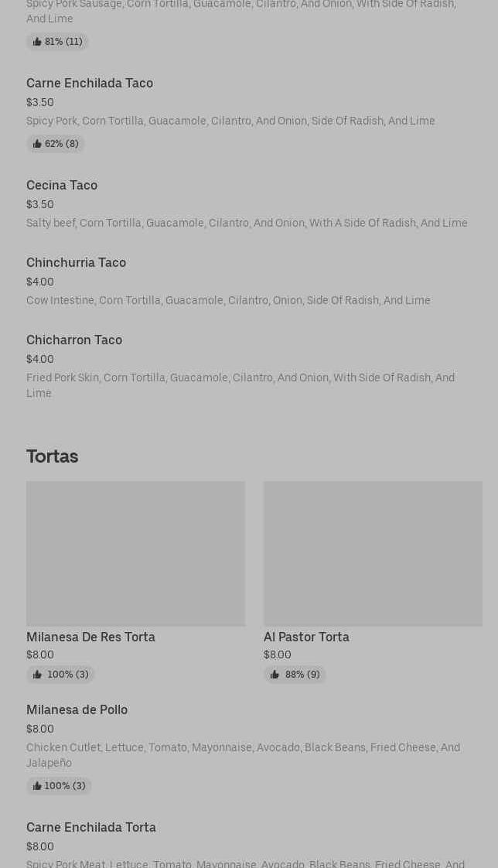This screenshot has width=498, height=868.
Task: Click the Milanesa De Res Torta image
Action: (x=135, y=553)
